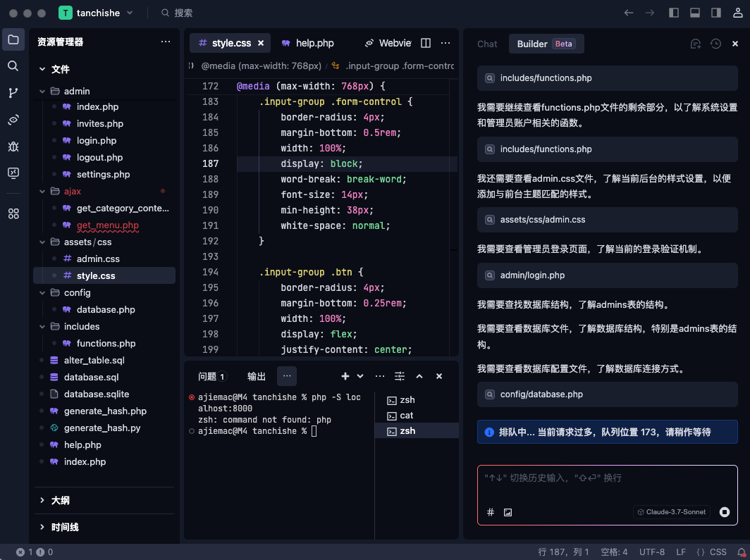Split the editor using the split icon
The width and height of the screenshot is (750, 560).
pyautogui.click(x=426, y=43)
